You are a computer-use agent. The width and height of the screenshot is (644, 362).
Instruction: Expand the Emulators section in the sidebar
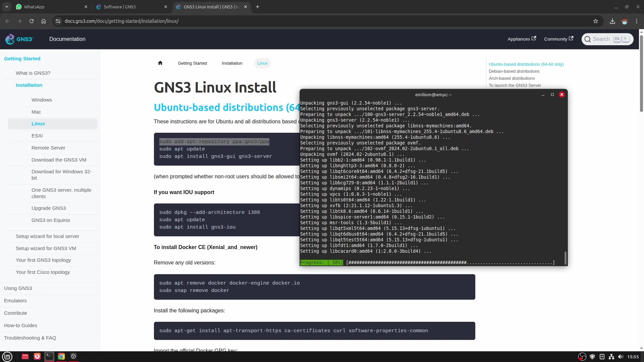coord(15,300)
